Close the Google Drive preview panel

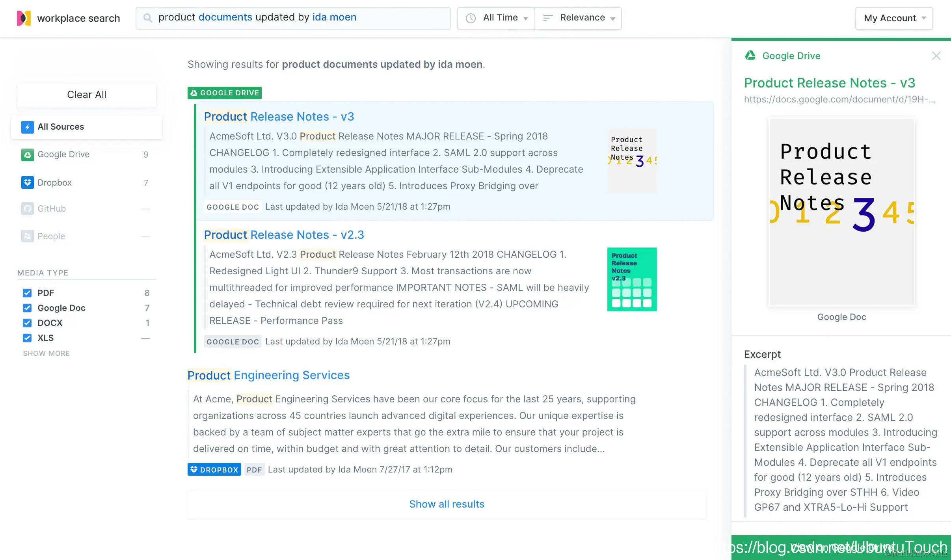pyautogui.click(x=936, y=56)
